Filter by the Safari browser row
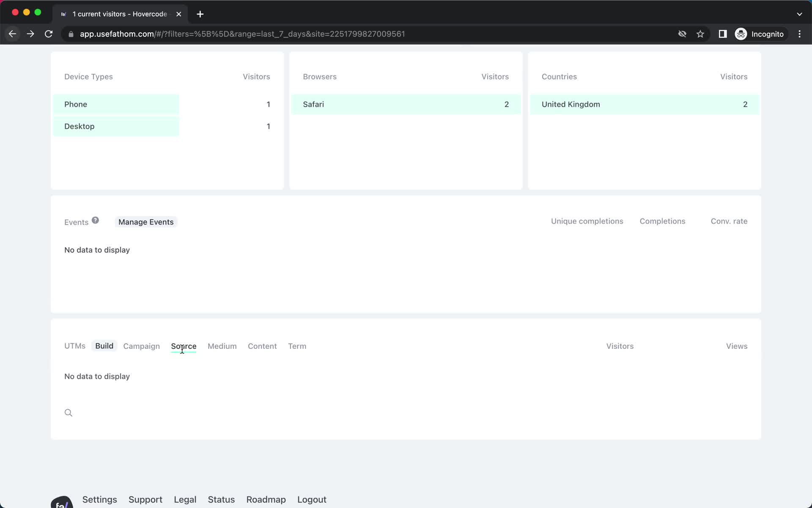Screen dimensions: 812x508 pyautogui.click(x=406, y=104)
